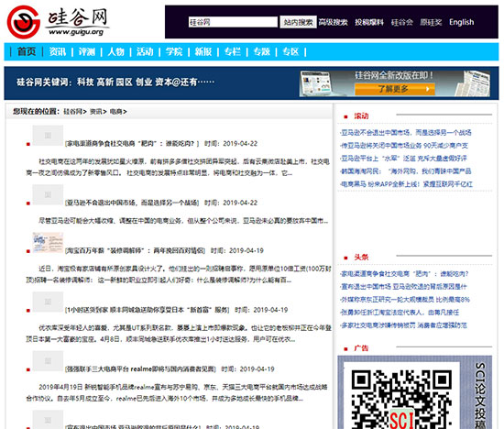Open 头条 sidebar link 家电渠道商争食社交电商

coord(404,274)
